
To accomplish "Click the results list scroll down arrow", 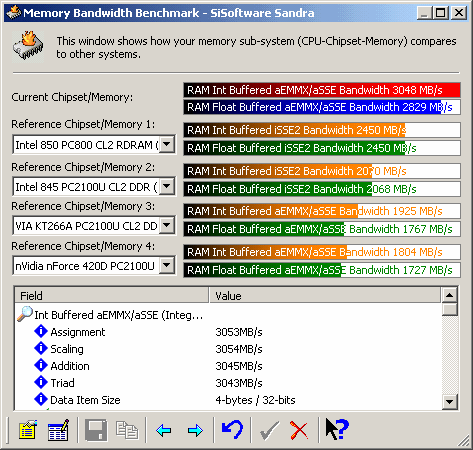I will point(450,402).
